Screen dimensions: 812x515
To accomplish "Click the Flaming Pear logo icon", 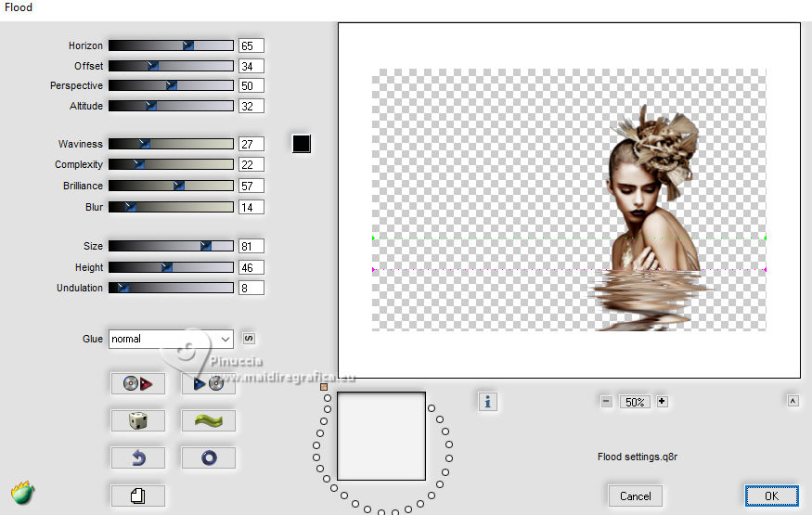I will pos(22,491).
